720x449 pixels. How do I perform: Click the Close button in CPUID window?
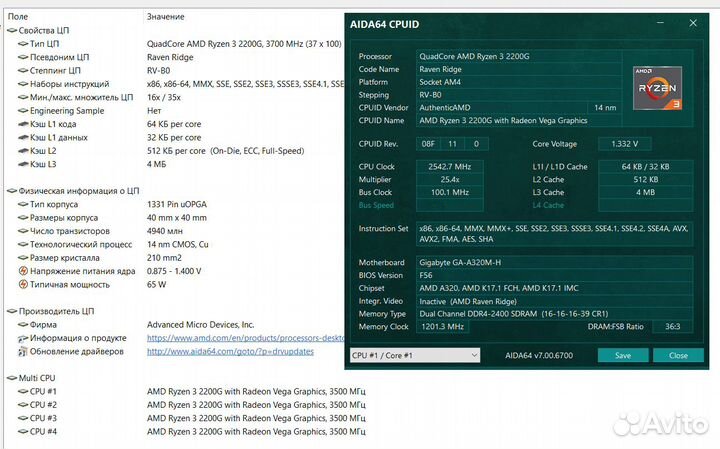(678, 355)
